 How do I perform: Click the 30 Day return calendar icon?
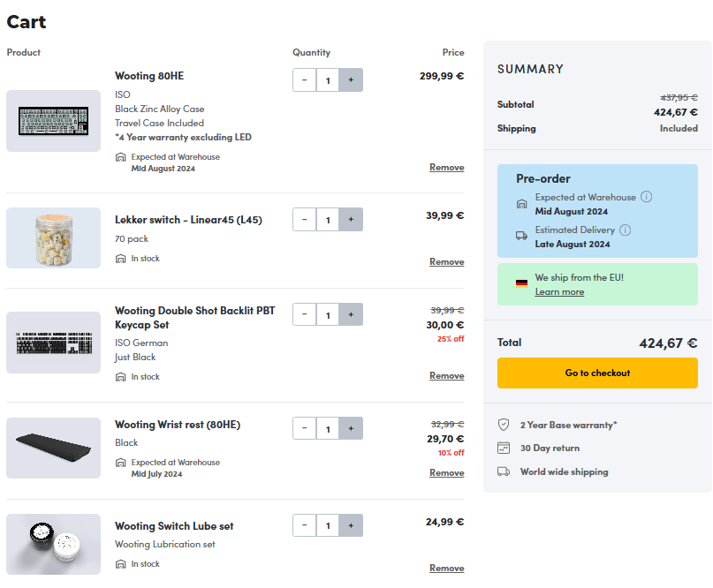coord(504,448)
